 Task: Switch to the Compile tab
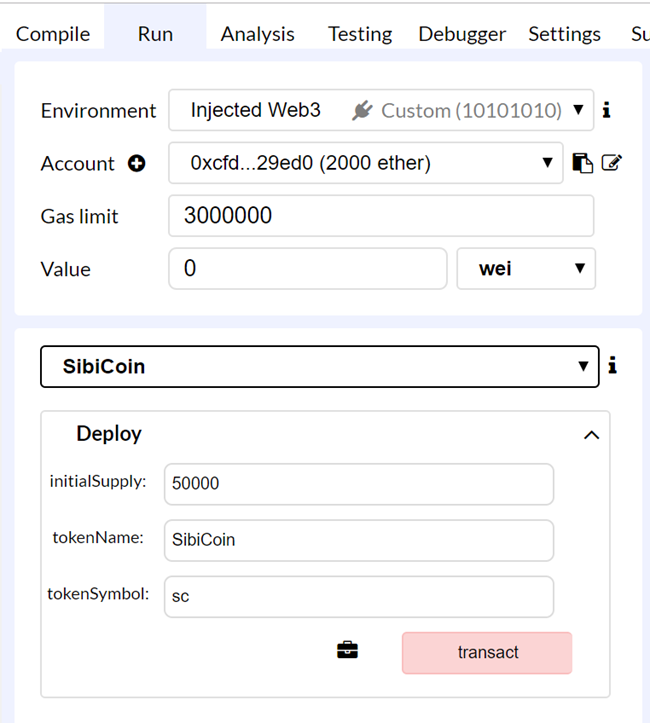coord(53,34)
